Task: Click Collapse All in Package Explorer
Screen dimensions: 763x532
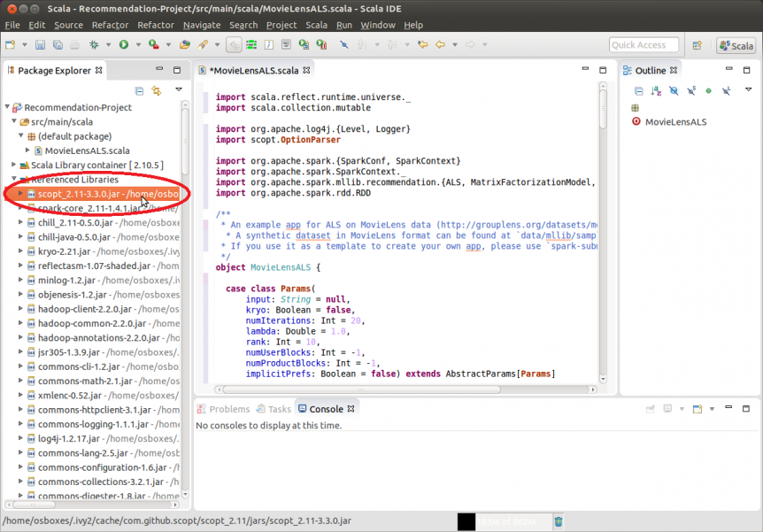Action: click(x=139, y=90)
